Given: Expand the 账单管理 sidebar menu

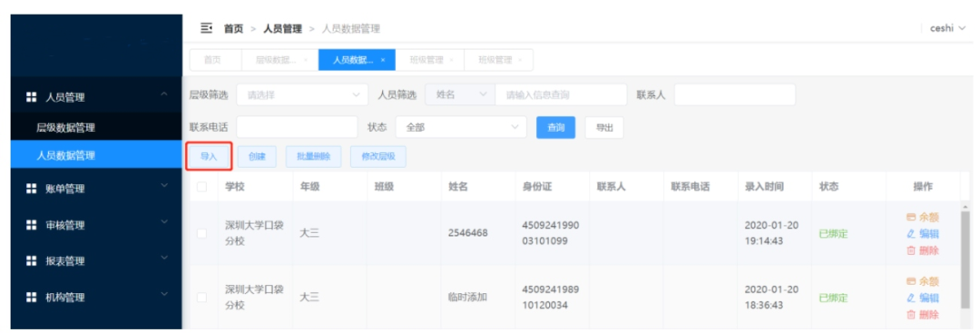Looking at the screenshot, I should click(96, 189).
